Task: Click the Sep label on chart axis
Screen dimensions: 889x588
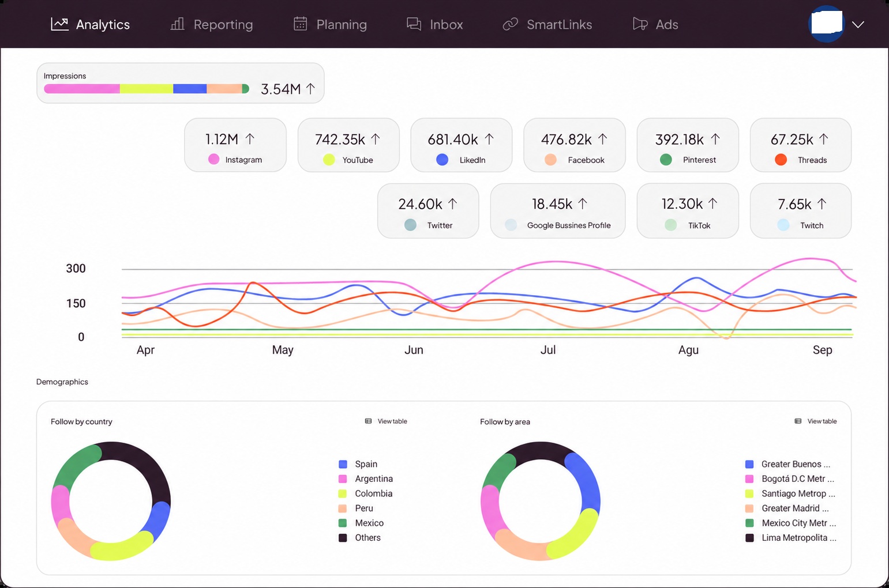Action: (822, 350)
